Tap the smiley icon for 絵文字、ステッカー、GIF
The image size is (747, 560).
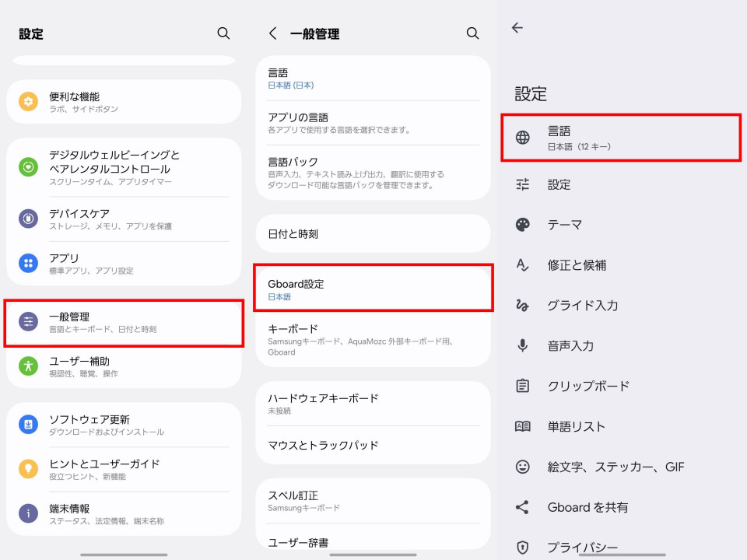523,467
